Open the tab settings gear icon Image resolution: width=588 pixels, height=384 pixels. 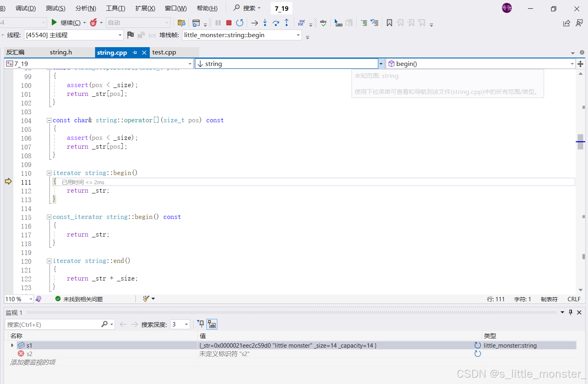point(582,52)
